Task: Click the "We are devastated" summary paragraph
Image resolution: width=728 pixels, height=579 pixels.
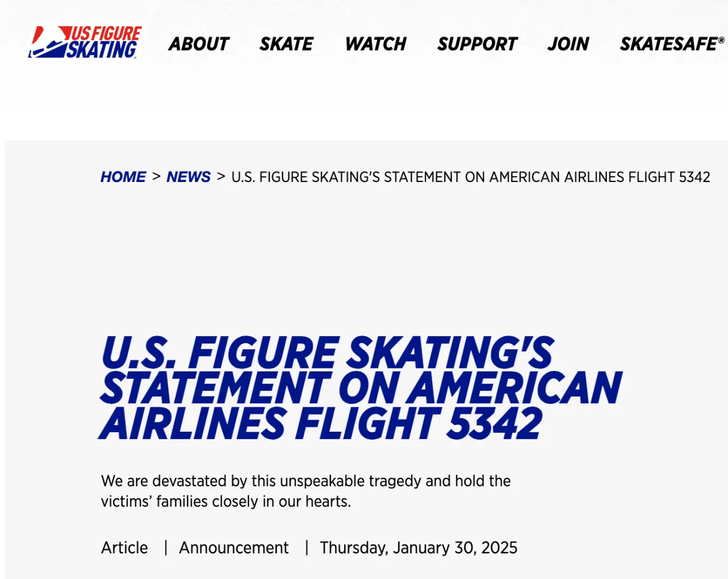Action: tap(305, 491)
